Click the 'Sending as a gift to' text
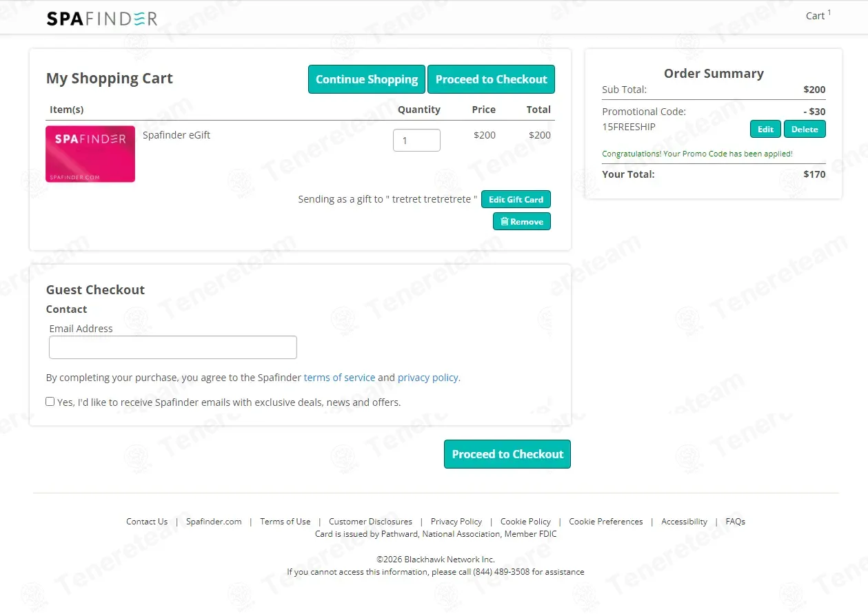The image size is (868, 614). click(x=387, y=199)
